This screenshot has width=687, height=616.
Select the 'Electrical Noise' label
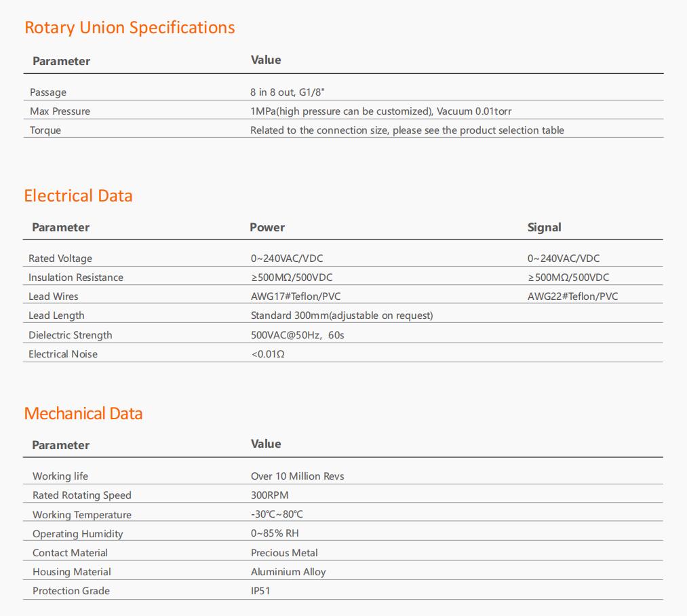point(63,354)
